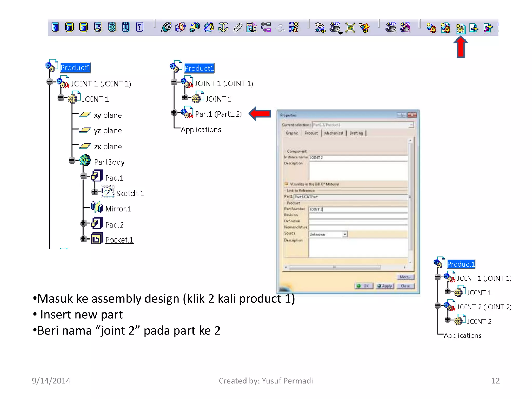The width and height of the screenshot is (532, 399).
Task: Select the Shading view mode icon
Action: click(55, 27)
